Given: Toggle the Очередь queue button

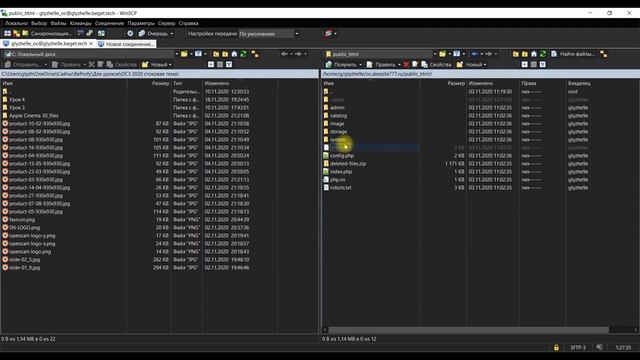Looking at the screenshot, I should point(153,33).
